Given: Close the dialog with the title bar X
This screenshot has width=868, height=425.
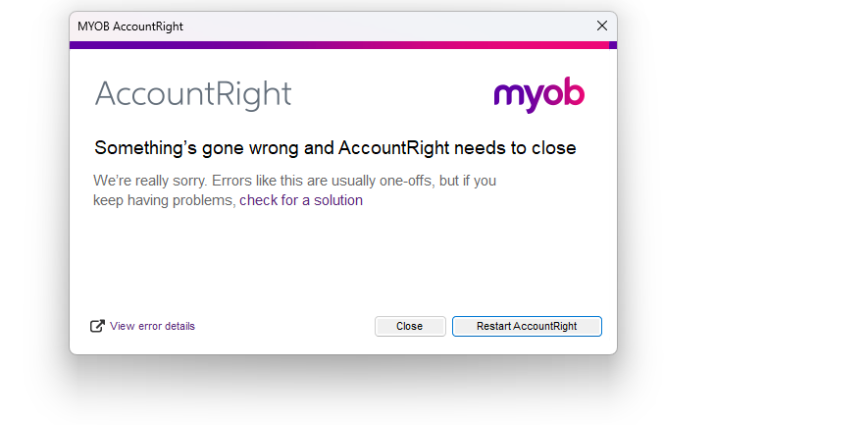Looking at the screenshot, I should coord(602,26).
